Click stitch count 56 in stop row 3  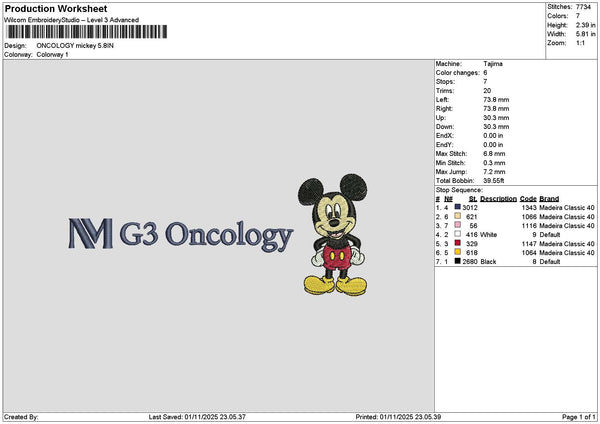[474, 226]
